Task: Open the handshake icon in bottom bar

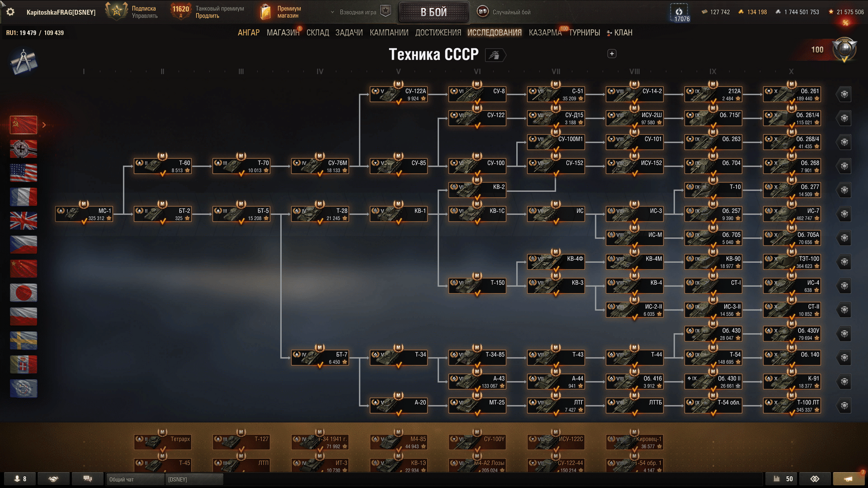Action: 53,479
